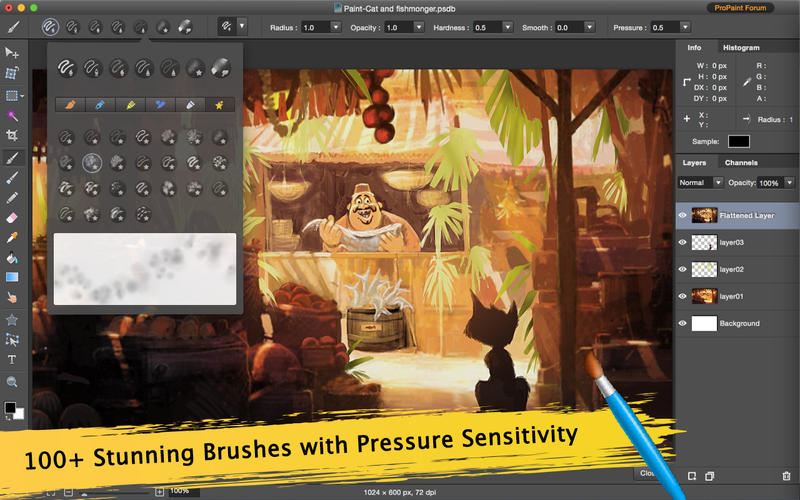Select the blue Gradient tool
Viewport: 800px width, 500px height.
pos(12,277)
